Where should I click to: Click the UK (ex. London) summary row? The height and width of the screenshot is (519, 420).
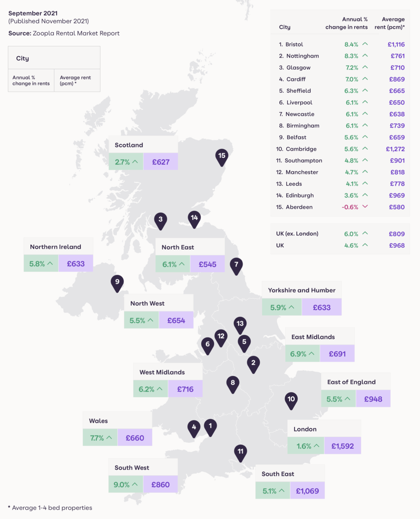point(340,234)
